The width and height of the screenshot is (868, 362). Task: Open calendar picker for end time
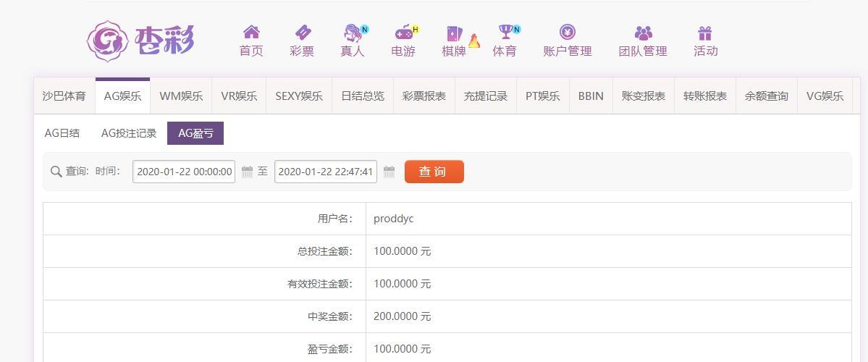coord(389,172)
